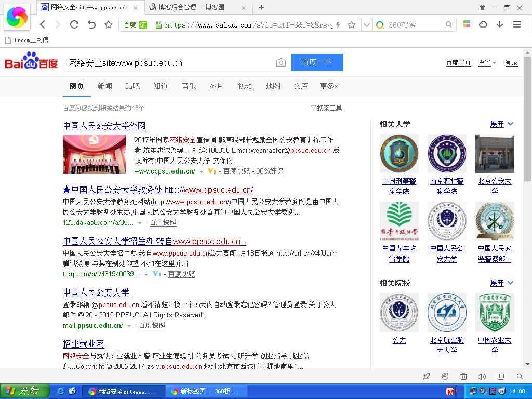Open 北京公安大学 link
The image size is (532, 399).
click(x=495, y=187)
